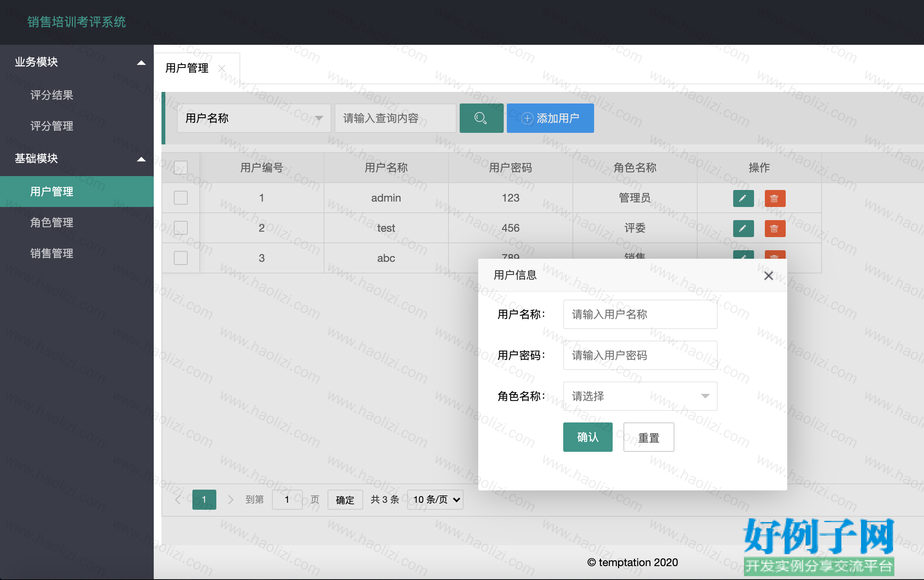This screenshot has height=580, width=924.
Task: Focus the 请输入用户密码 input field
Action: [x=640, y=355]
